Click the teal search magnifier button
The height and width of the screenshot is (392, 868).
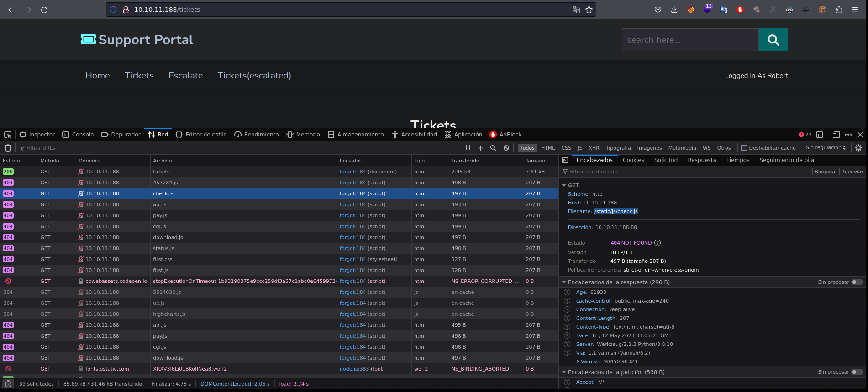pos(773,40)
